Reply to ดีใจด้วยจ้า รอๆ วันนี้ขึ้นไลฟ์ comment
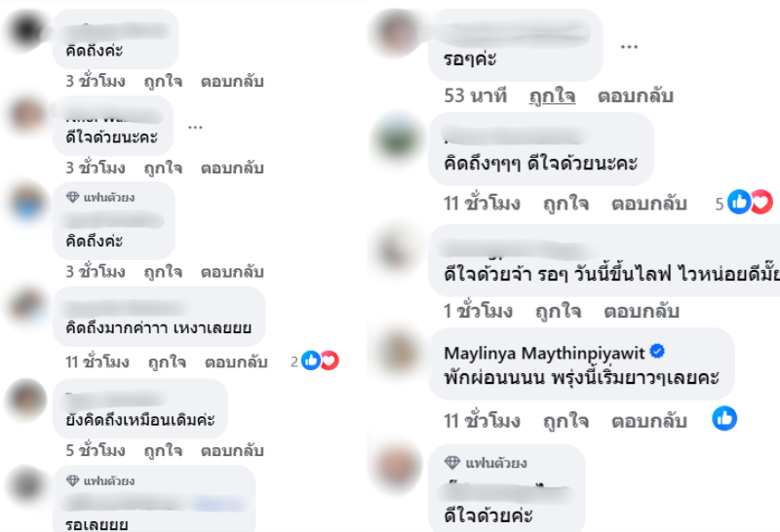The image size is (780, 532). point(642,311)
